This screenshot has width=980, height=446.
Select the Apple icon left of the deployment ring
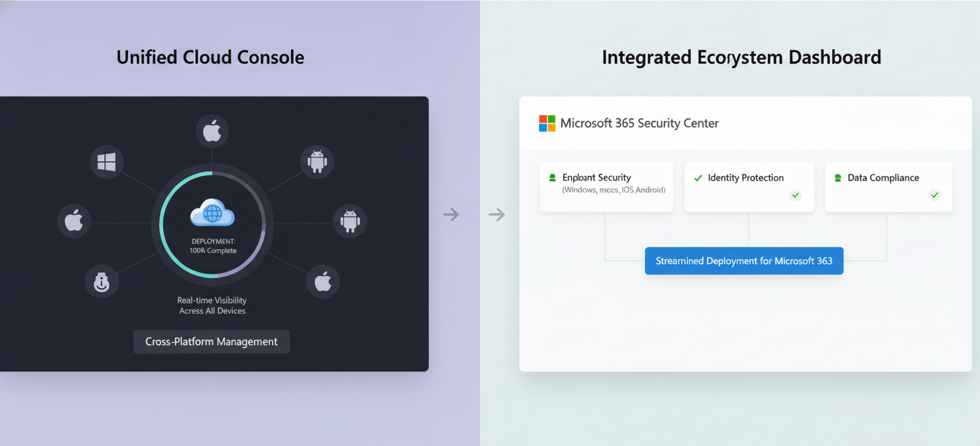pyautogui.click(x=74, y=221)
